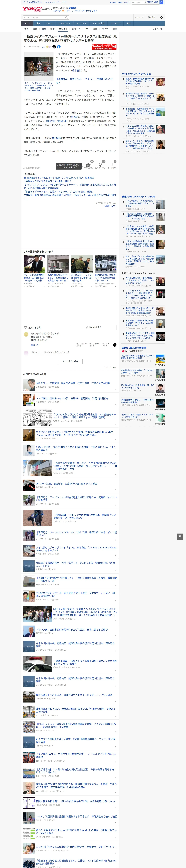The image size is (186, 868).
Task: Dismiss the 日本海新聞 recommended card
Action: 44,286
